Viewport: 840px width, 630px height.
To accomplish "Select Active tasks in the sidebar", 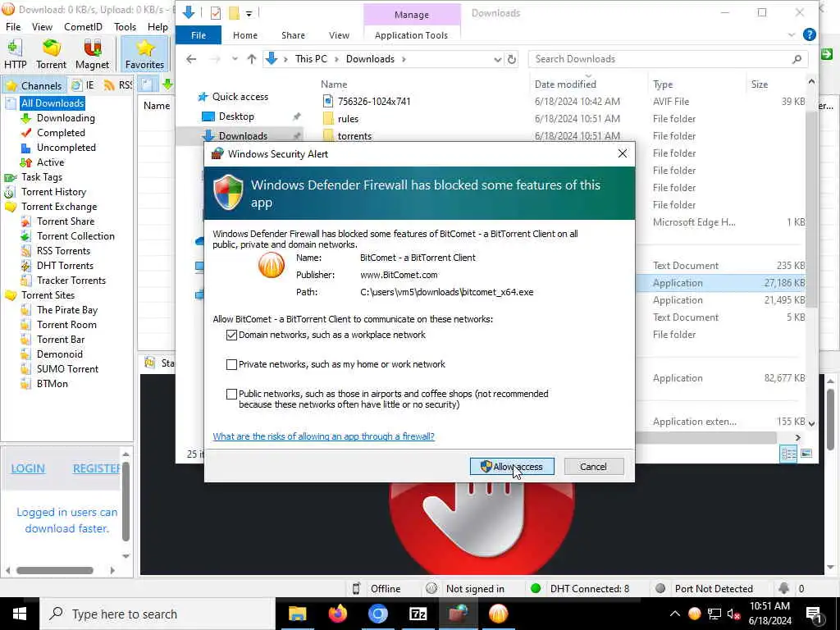I will pos(50,162).
